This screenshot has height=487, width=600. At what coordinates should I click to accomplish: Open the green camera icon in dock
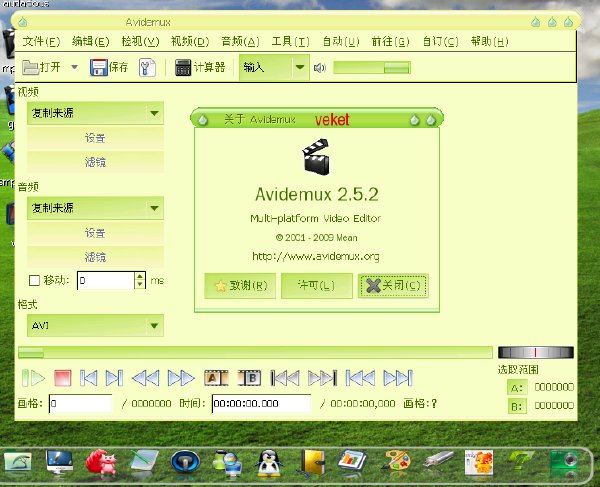pyautogui.click(x=564, y=461)
